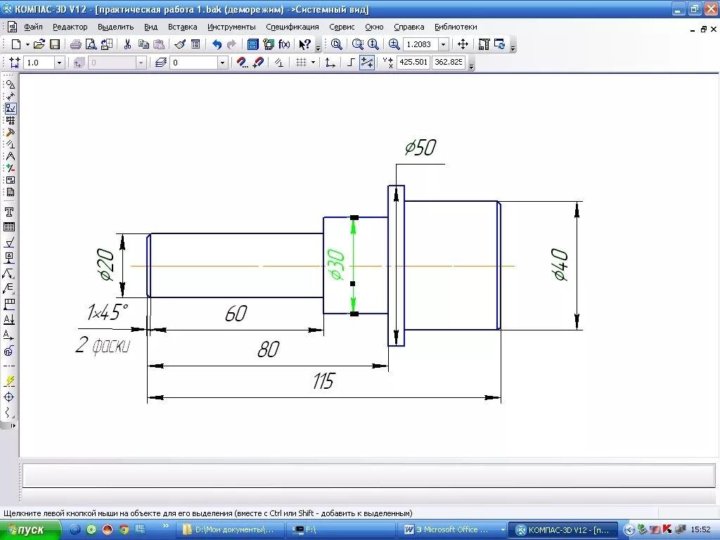Open the view scale 1.0 dropdown
The width and height of the screenshot is (720, 540).
coord(59,62)
